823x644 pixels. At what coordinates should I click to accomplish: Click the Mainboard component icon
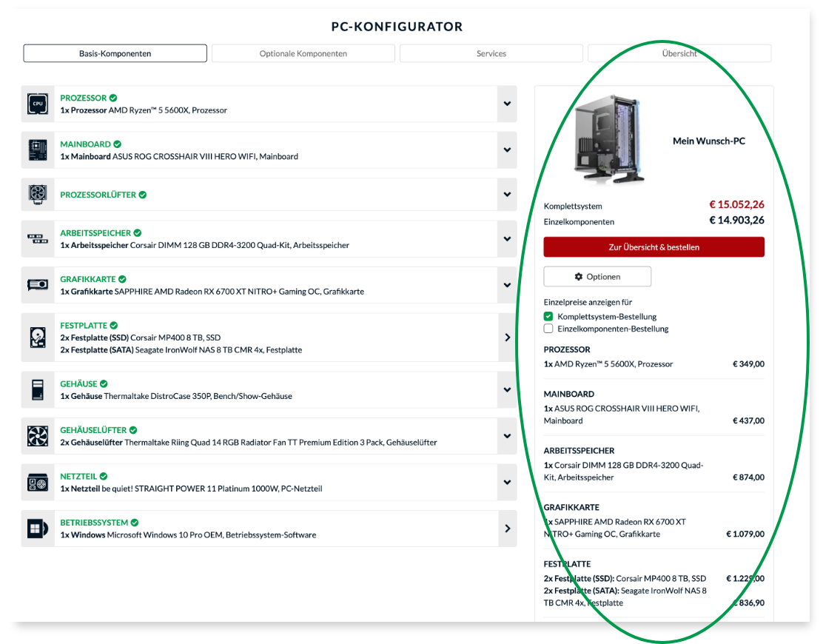tap(38, 150)
